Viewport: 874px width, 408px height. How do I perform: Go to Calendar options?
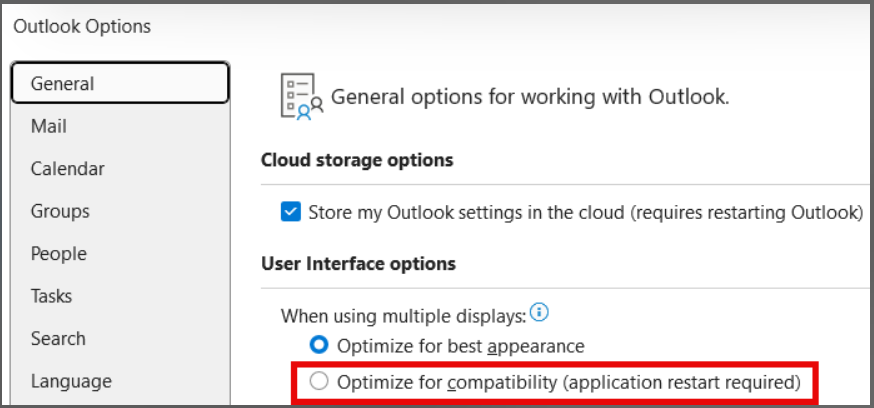click(67, 169)
